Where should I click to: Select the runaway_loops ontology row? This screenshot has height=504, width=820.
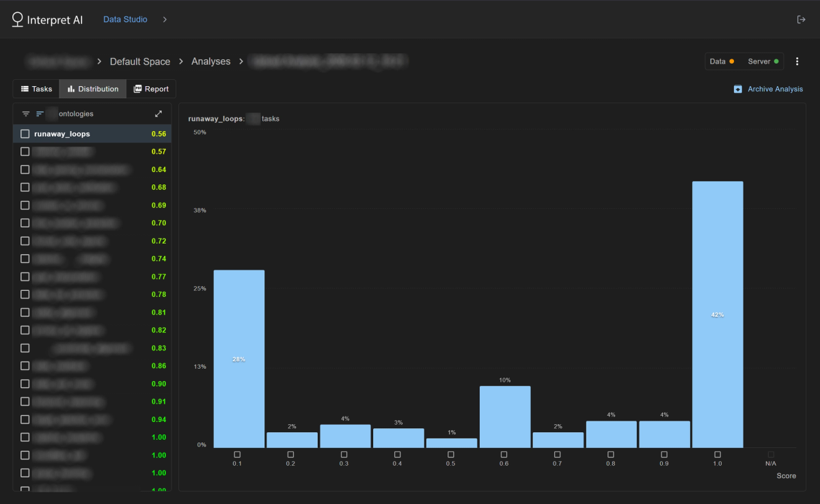pos(92,134)
